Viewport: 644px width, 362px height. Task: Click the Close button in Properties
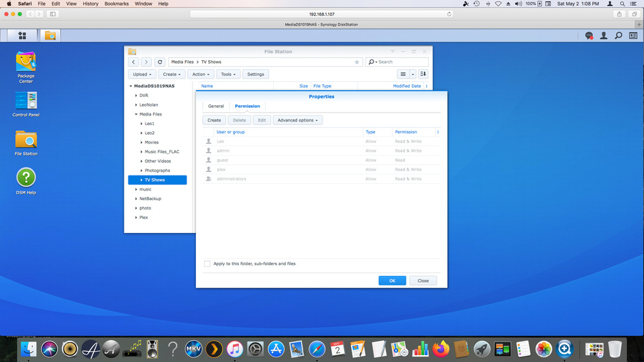(x=423, y=281)
